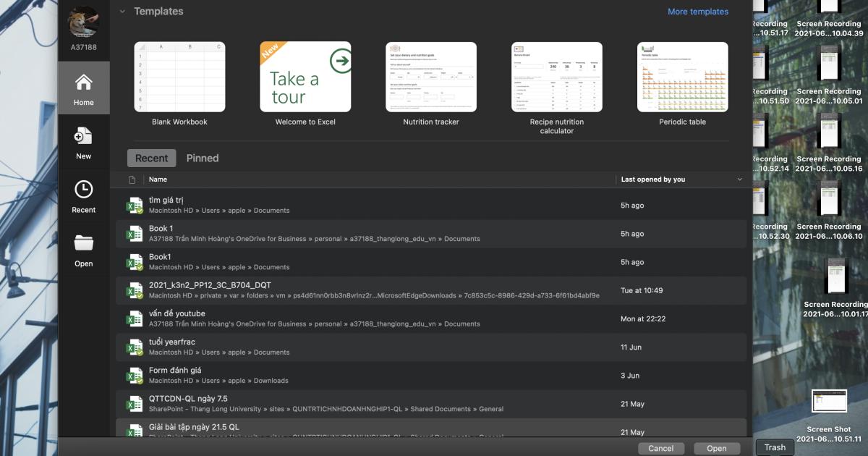Viewport: 868px width, 456px height.
Task: Choose the Periodic table template
Action: [x=683, y=84]
